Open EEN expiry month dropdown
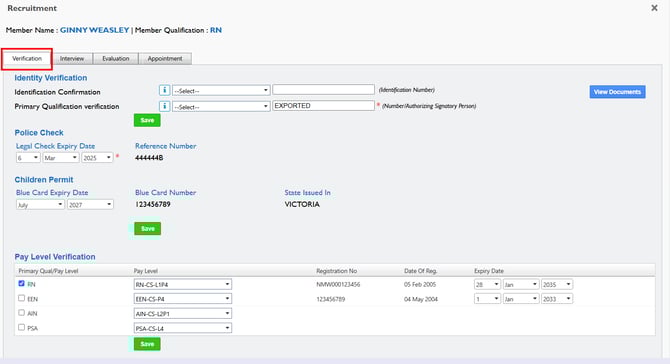The image size is (670, 364). pos(521,299)
